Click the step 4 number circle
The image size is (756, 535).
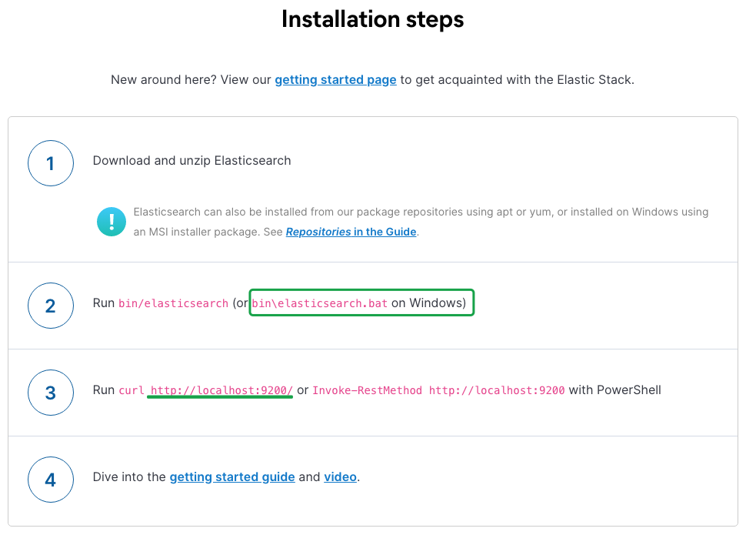tap(51, 480)
